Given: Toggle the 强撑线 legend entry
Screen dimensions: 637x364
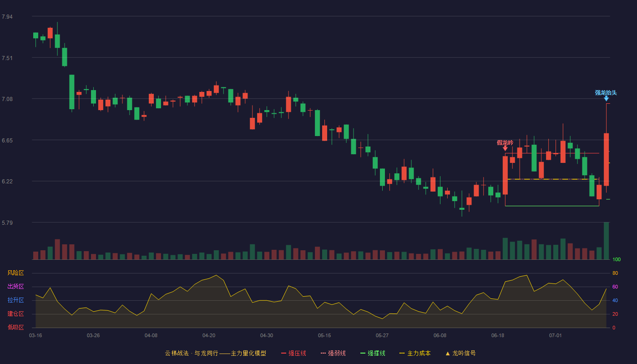Looking at the screenshot, I should click(373, 353).
